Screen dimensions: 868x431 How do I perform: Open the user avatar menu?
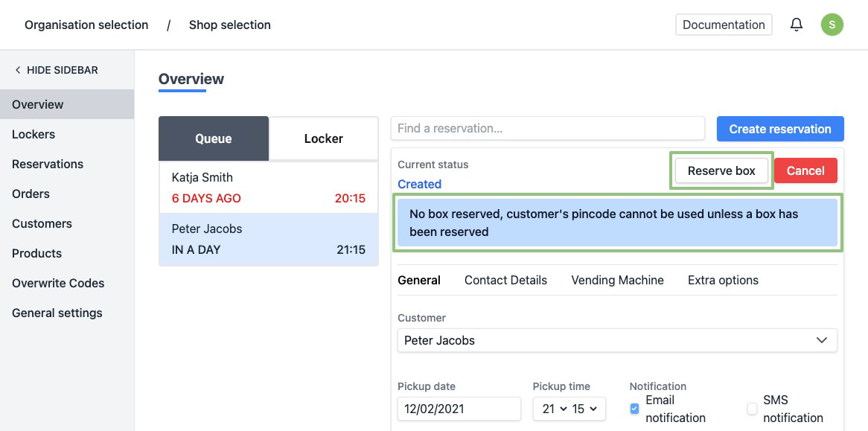click(832, 25)
